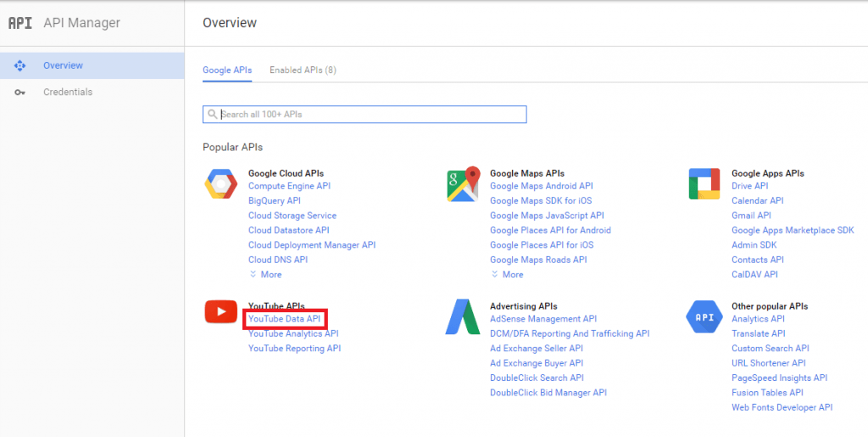Click the Overview sidebar icon
The height and width of the screenshot is (437, 868).
coord(20,65)
